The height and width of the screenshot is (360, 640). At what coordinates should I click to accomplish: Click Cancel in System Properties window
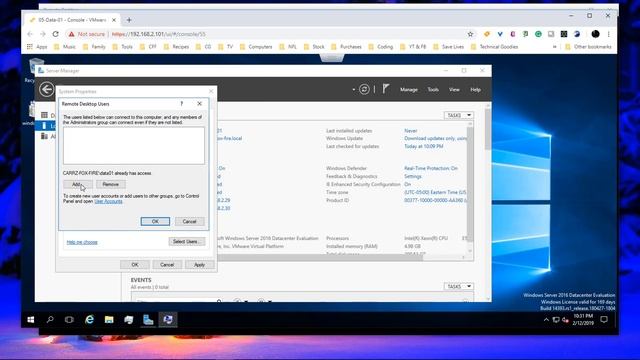pyautogui.click(x=167, y=264)
